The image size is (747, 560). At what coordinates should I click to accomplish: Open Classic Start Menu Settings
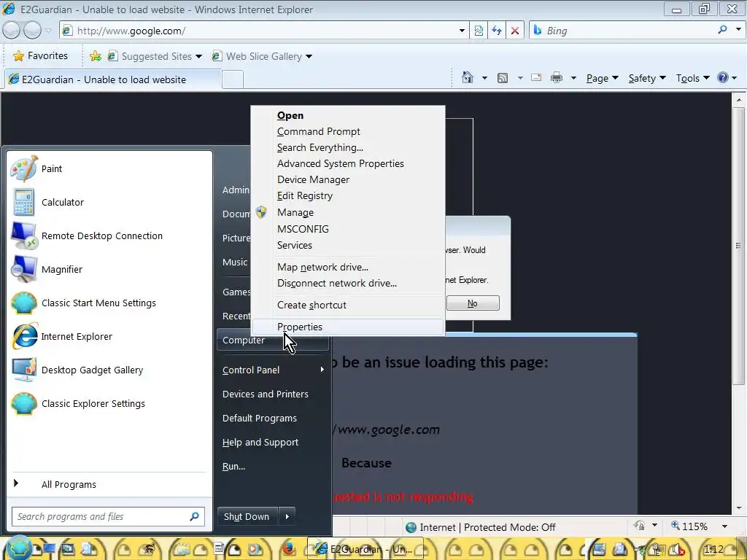click(109, 303)
